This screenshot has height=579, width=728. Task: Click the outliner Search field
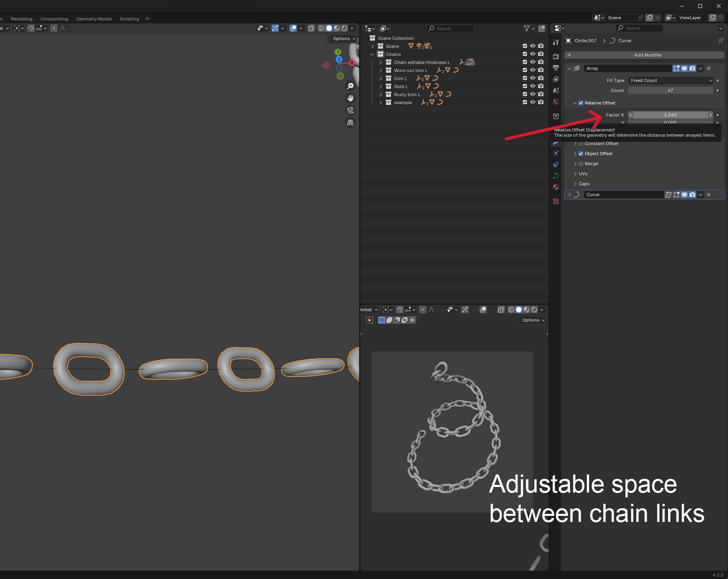450,29
